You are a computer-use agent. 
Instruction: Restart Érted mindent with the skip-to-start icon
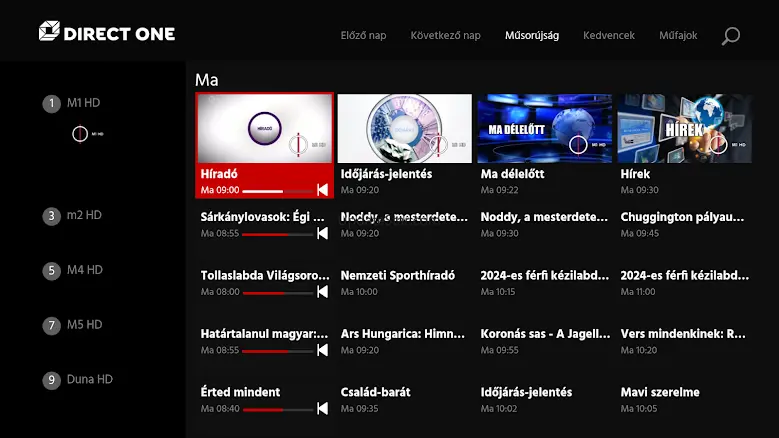coord(322,409)
